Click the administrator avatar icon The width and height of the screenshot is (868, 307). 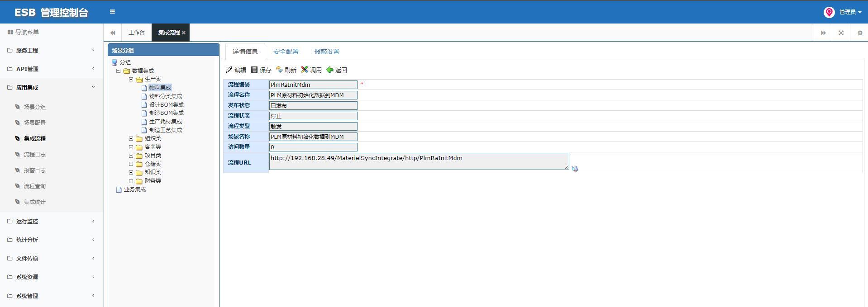pos(829,12)
